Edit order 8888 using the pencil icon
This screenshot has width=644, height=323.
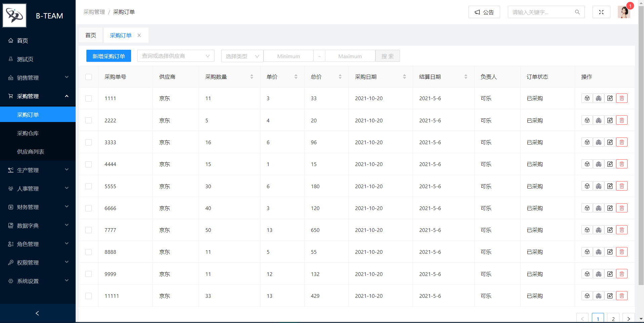(x=610, y=252)
